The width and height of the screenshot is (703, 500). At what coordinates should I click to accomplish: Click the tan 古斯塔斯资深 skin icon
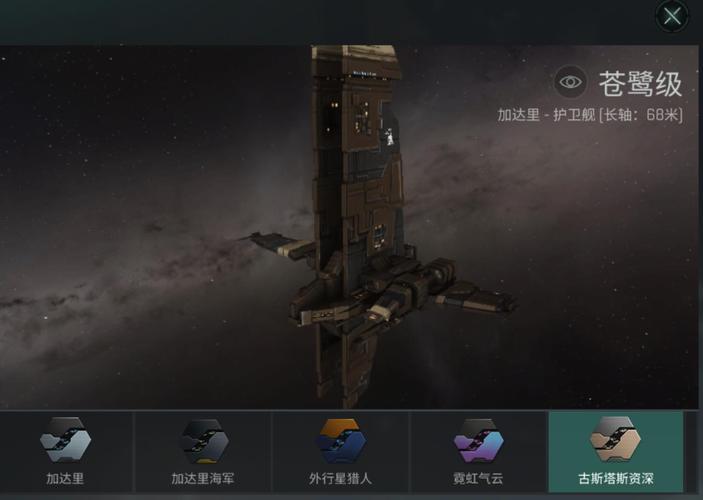[616, 439]
